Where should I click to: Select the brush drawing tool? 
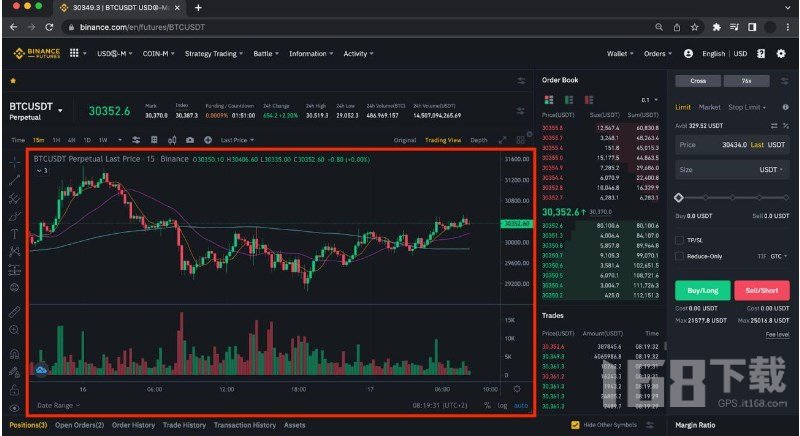(14, 216)
